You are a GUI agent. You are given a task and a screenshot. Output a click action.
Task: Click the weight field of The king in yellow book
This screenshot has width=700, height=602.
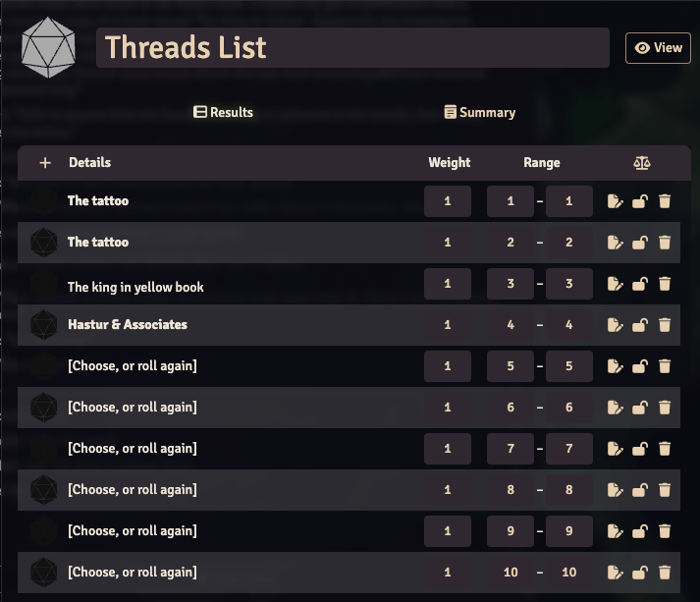coord(448,284)
